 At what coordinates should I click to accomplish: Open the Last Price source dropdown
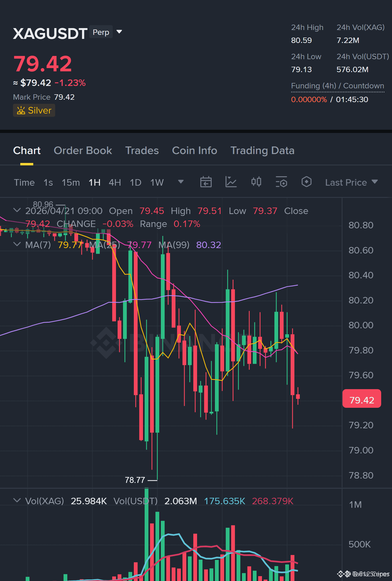[x=351, y=182]
